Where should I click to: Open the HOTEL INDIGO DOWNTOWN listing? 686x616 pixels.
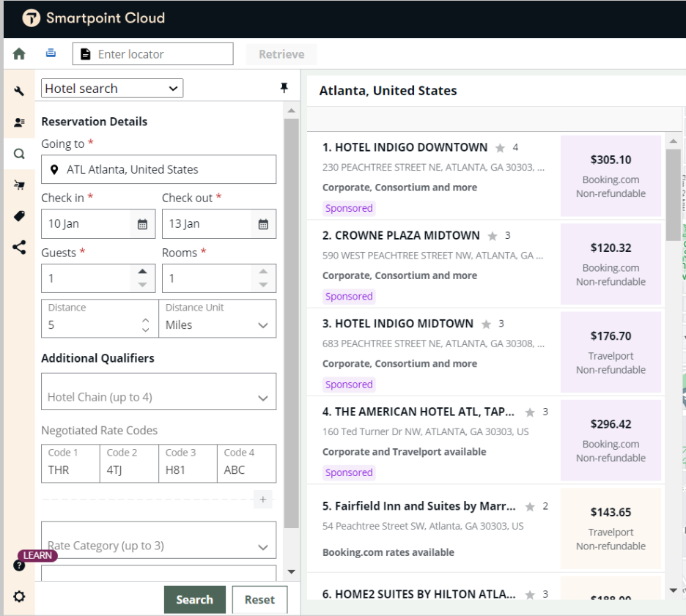tap(405, 147)
